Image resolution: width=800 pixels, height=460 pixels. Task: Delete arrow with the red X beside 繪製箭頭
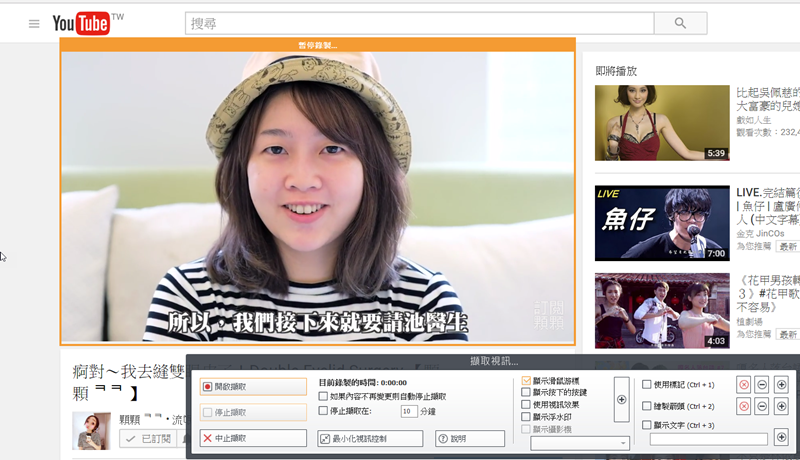click(x=744, y=406)
